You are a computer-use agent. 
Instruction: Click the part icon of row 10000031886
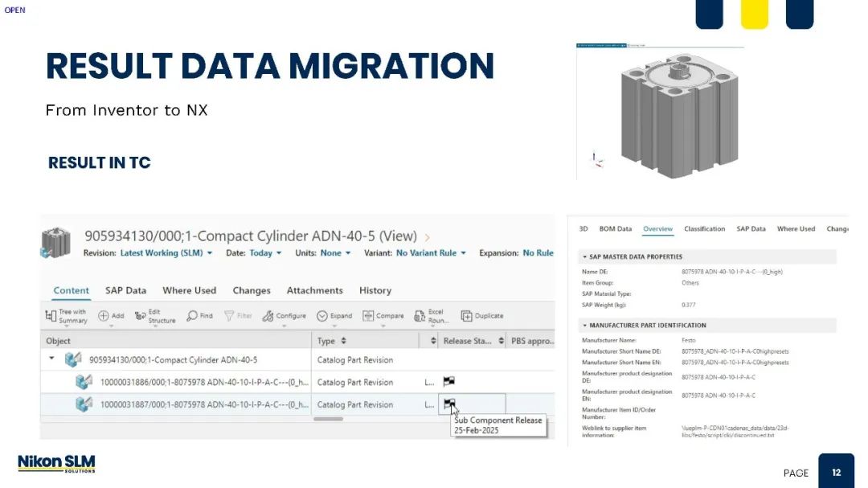click(x=84, y=382)
